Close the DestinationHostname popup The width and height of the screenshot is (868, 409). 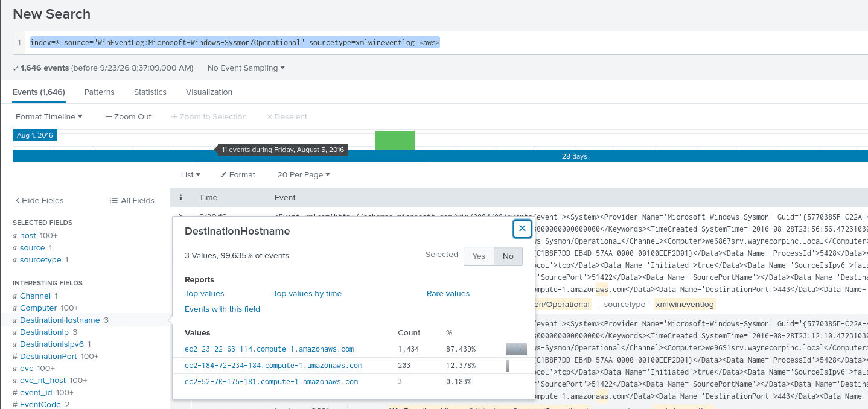point(522,229)
